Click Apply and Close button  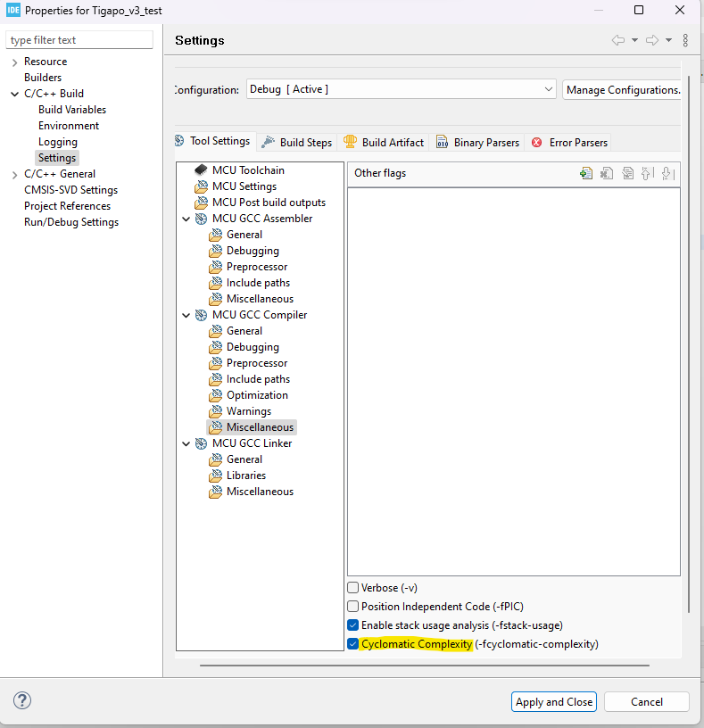[553, 701]
